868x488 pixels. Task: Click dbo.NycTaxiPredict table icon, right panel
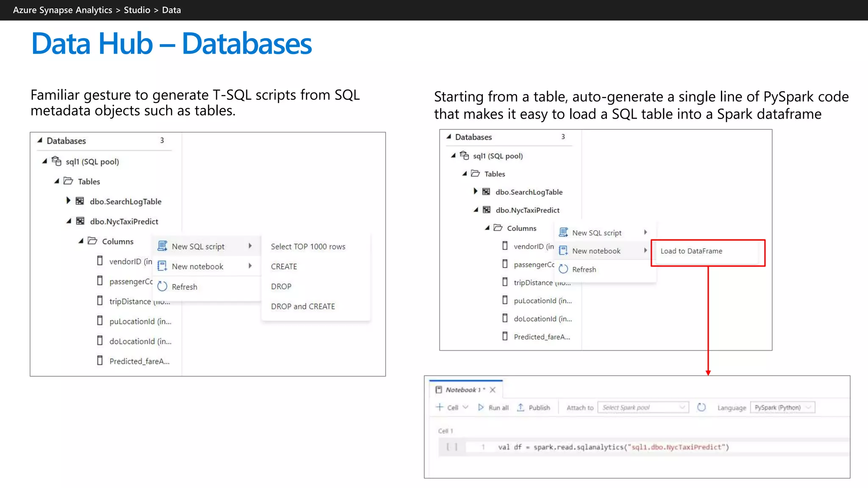(x=487, y=210)
